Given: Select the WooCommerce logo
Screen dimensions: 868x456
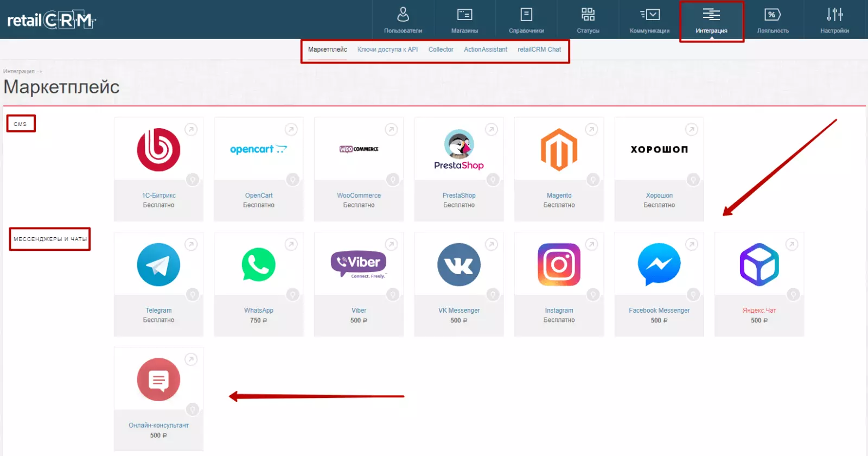Looking at the screenshot, I should click(359, 149).
